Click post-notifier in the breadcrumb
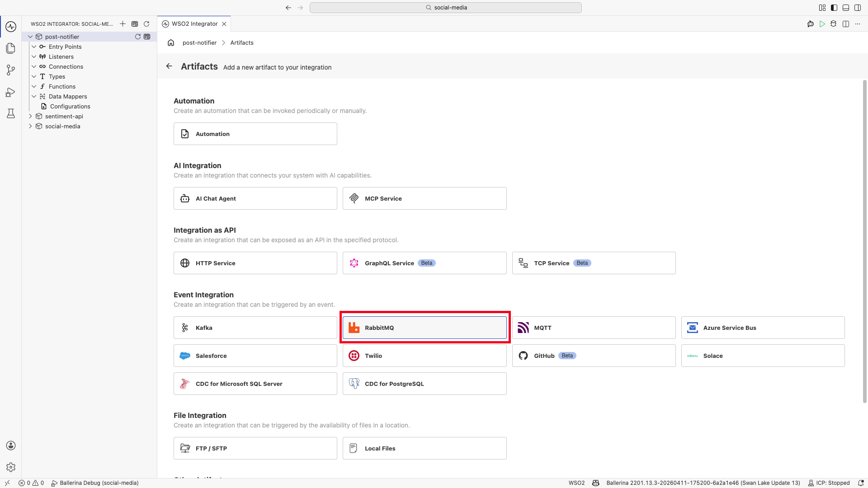The image size is (868, 488). click(x=199, y=42)
